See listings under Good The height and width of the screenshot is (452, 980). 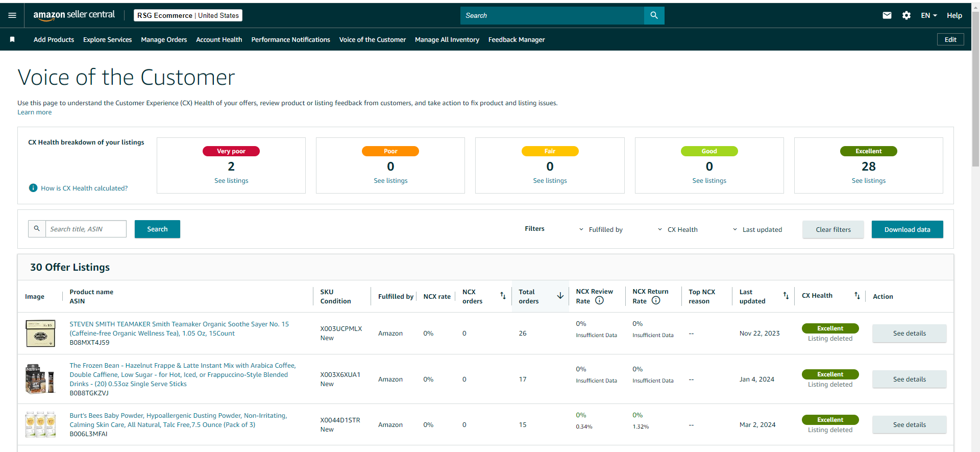click(x=709, y=181)
